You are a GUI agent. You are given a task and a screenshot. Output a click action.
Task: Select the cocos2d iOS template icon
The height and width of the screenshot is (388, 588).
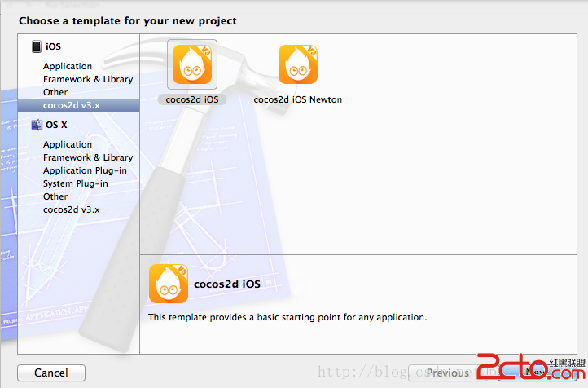[x=192, y=64]
